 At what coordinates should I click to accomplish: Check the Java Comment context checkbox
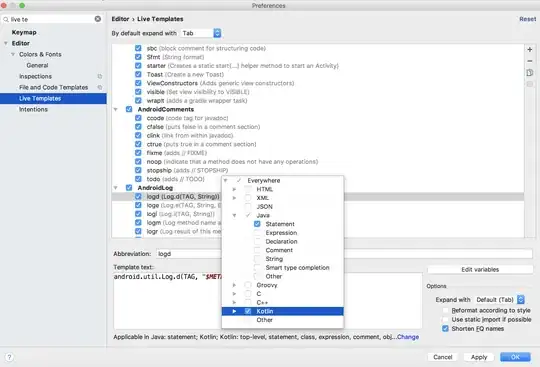[x=257, y=250]
